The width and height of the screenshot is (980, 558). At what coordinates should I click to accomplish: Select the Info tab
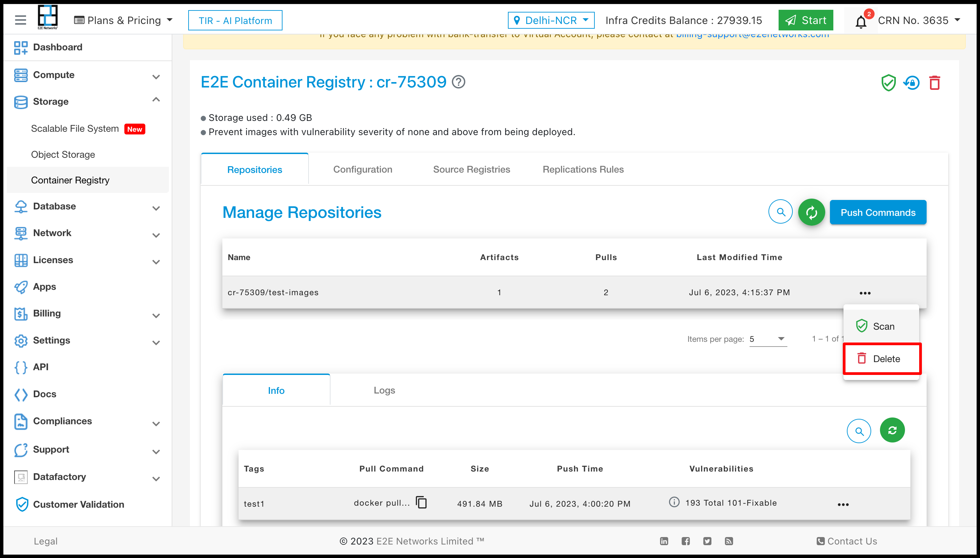[276, 390]
